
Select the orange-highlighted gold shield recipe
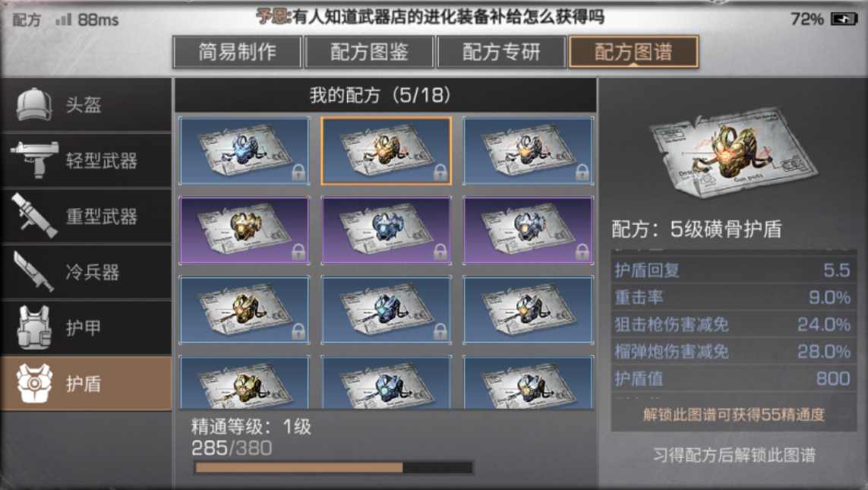[387, 150]
